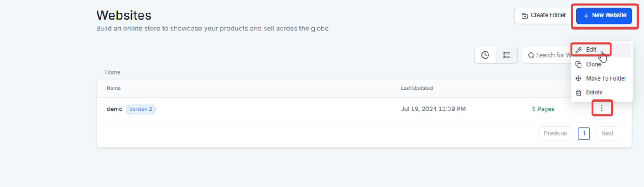Open the three-dot menu for demo

602,108
